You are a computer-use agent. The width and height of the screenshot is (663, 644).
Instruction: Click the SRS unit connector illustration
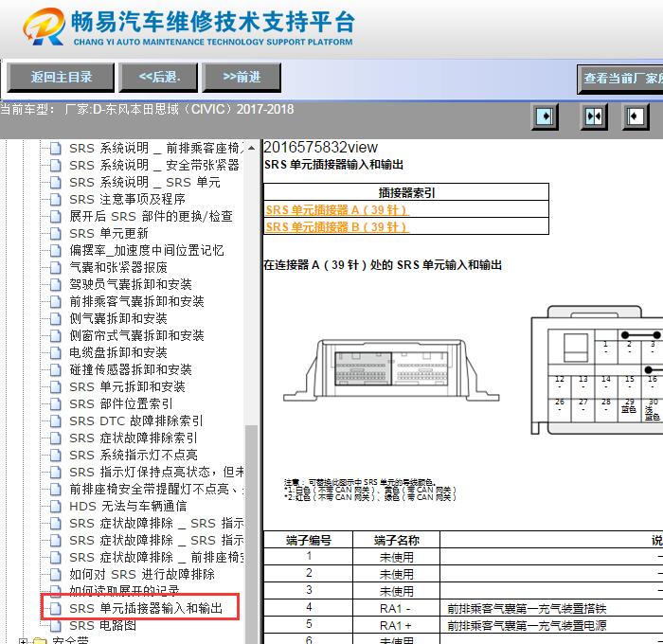tap(391, 369)
